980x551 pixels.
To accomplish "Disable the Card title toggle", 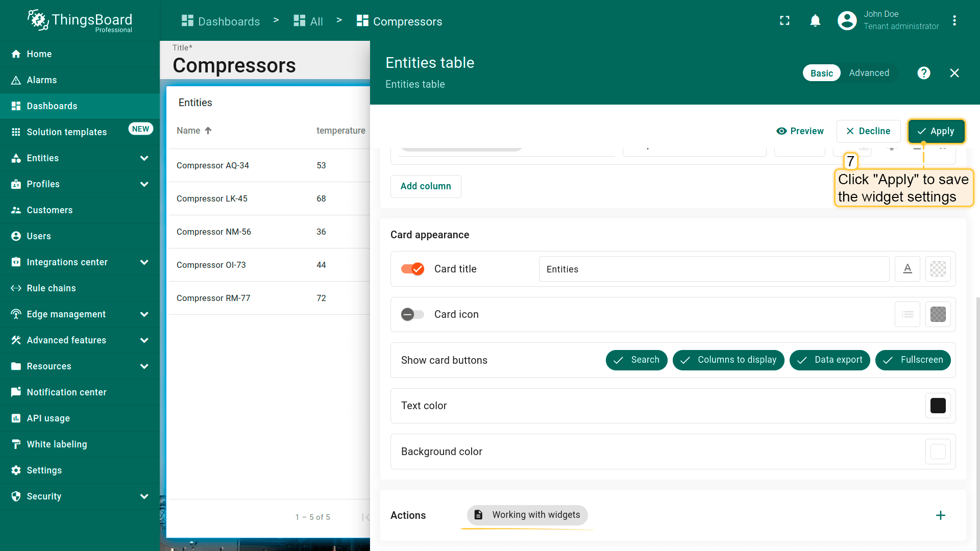I will pos(412,269).
